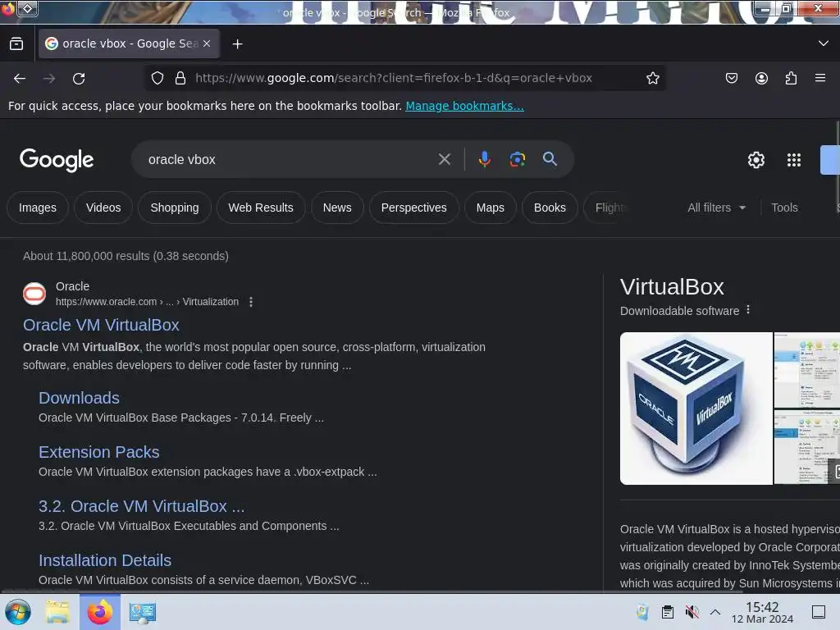This screenshot has height=630, width=840.
Task: Click the forward navigation arrow
Action: pos(49,79)
